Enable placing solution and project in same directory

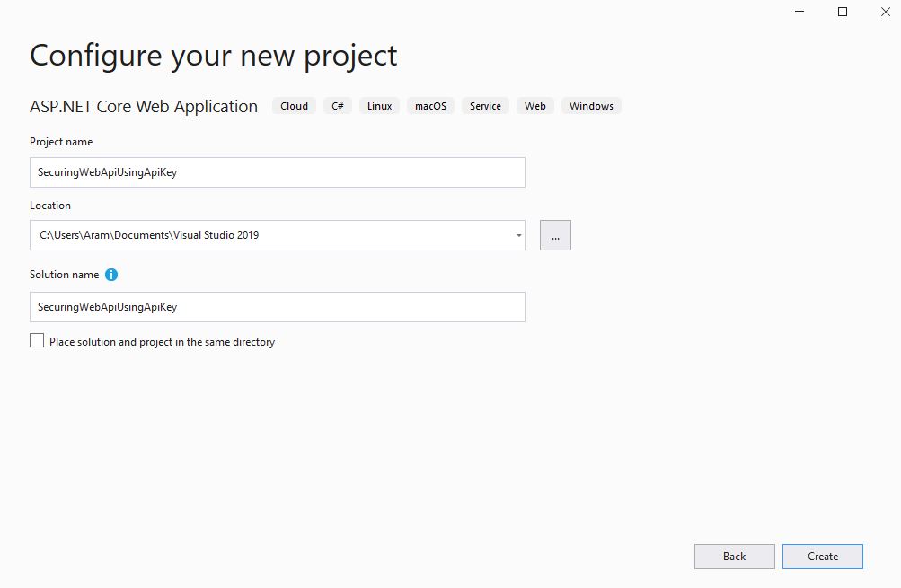(37, 340)
